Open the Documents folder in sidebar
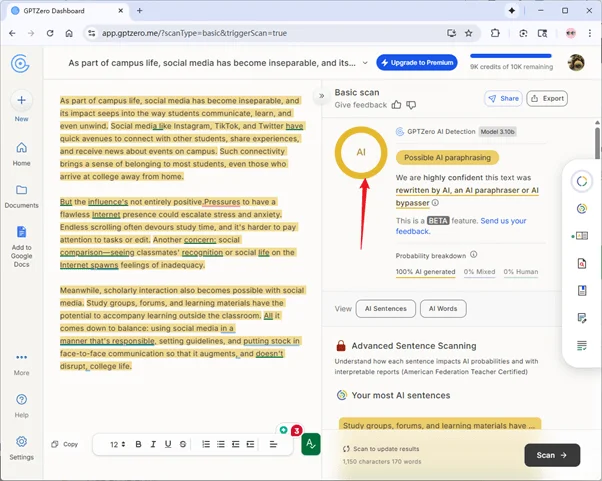 [21, 190]
